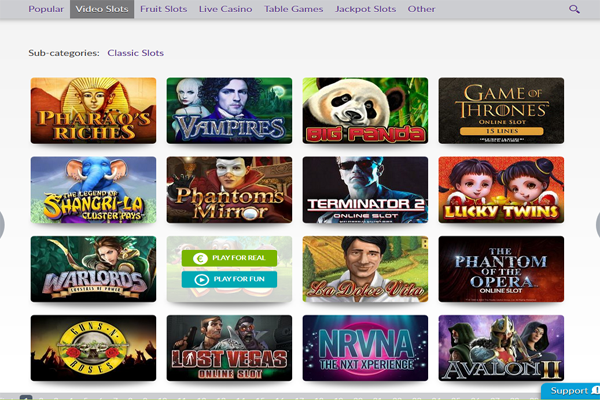Screen dimensions: 600x400
Task: Launch the Lucky Twins slot
Action: tap(501, 189)
